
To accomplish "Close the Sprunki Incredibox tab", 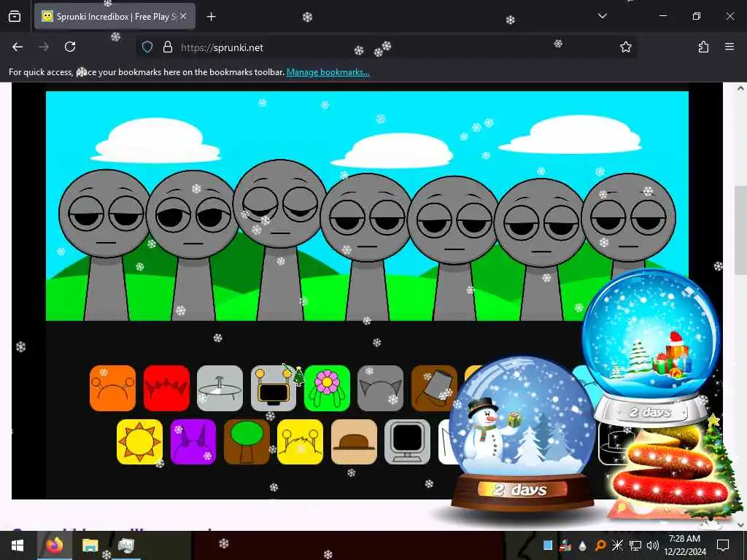I will point(183,17).
